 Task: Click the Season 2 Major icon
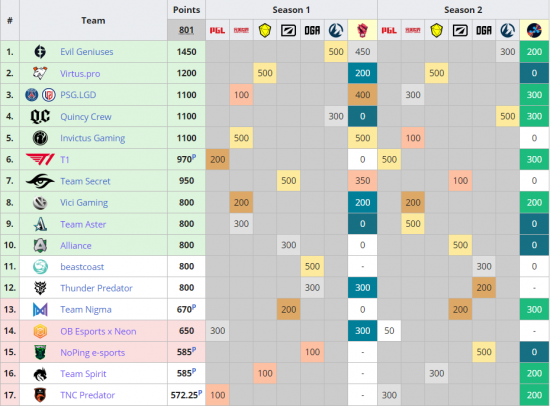click(534, 31)
